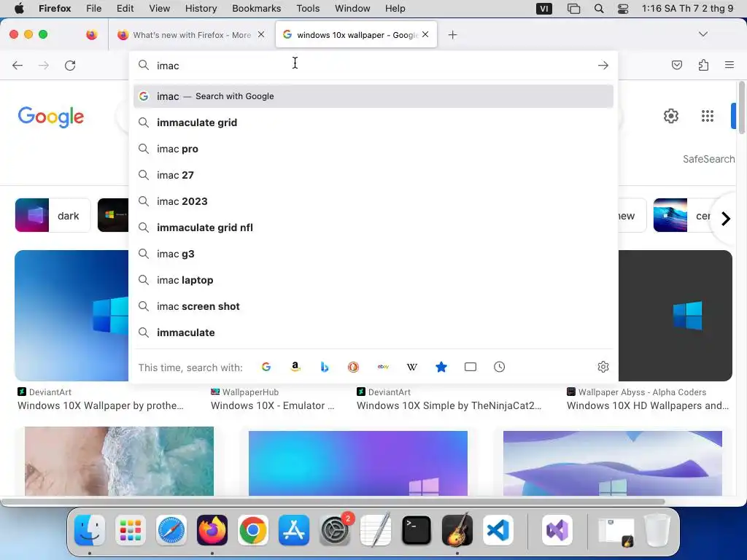Launch Finder from the Dock
Viewport: 747px width, 560px height.
[90, 529]
